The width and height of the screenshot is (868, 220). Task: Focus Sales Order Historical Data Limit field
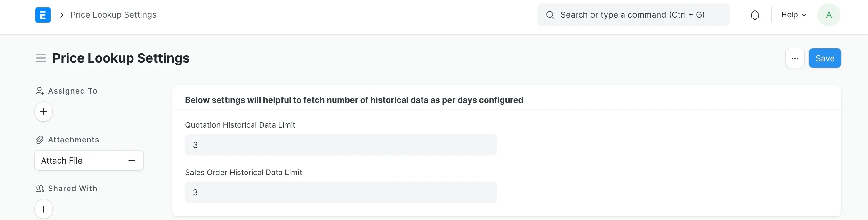341,193
